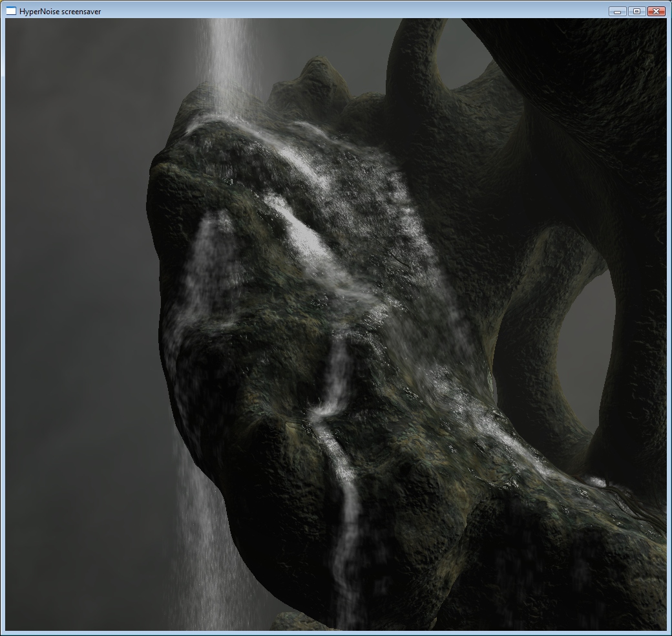The width and height of the screenshot is (672, 636).
Task: Close the HyperNoise screensaver window
Action: (x=656, y=11)
